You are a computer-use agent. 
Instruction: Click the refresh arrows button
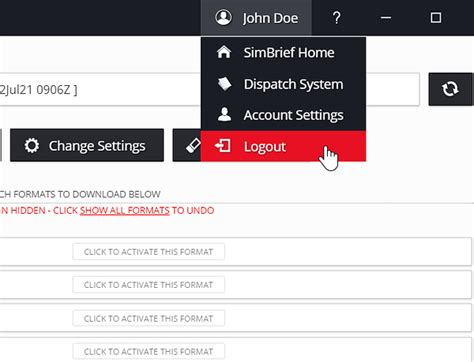tap(451, 89)
